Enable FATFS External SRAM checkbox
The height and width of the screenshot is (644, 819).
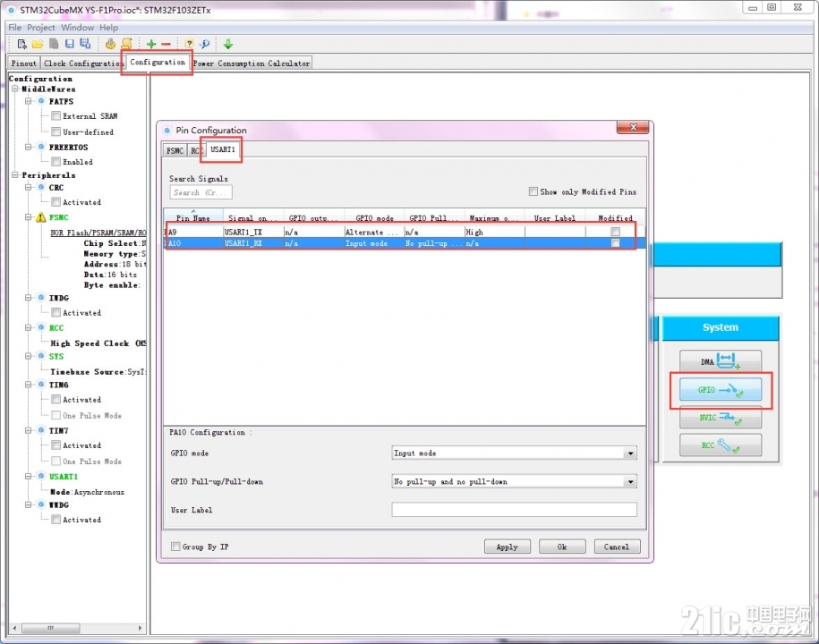[55, 116]
